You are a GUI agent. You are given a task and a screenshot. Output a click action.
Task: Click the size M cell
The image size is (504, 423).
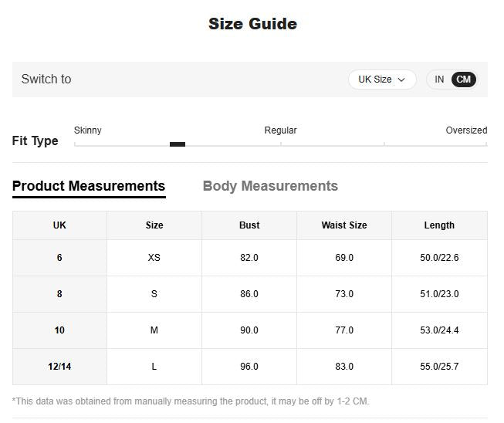154,330
